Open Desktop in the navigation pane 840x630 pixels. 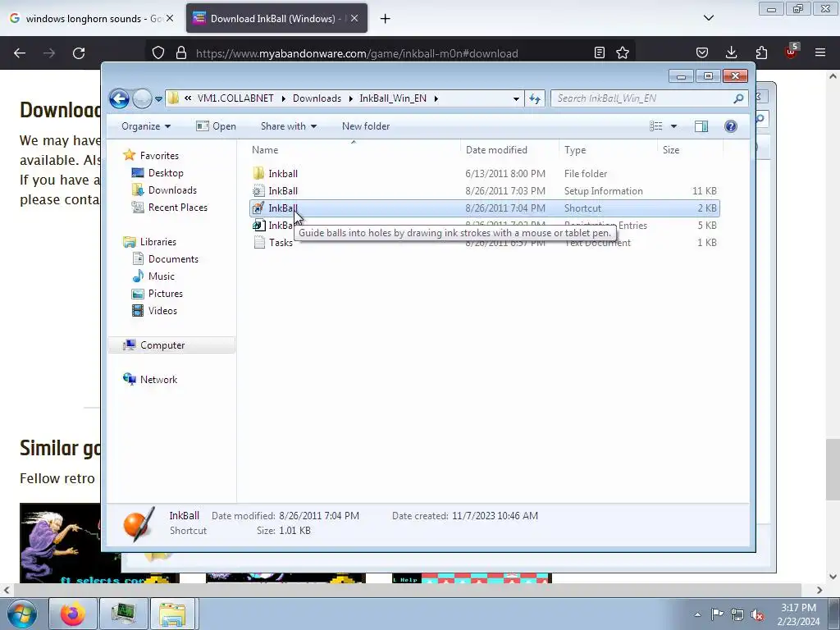coord(166,173)
